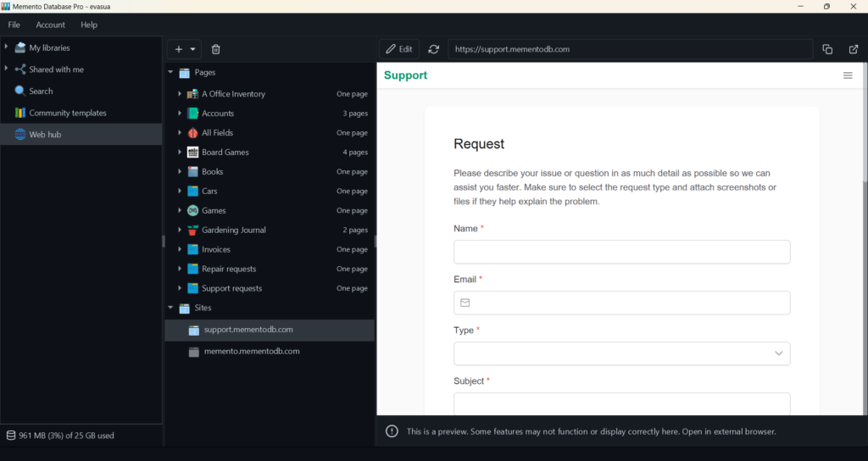Open the add button dropdown arrow
Viewport: 868px width, 461px height.
click(x=192, y=49)
